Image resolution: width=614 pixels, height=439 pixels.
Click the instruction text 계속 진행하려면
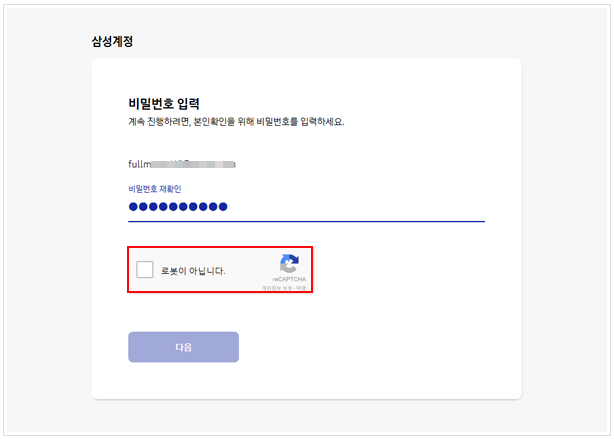coord(160,122)
